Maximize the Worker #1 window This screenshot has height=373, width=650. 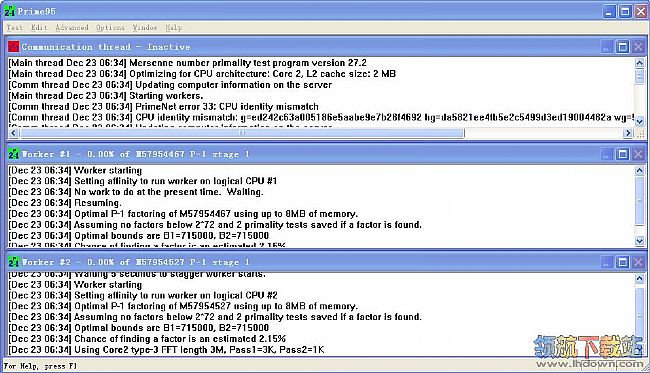coord(622,154)
